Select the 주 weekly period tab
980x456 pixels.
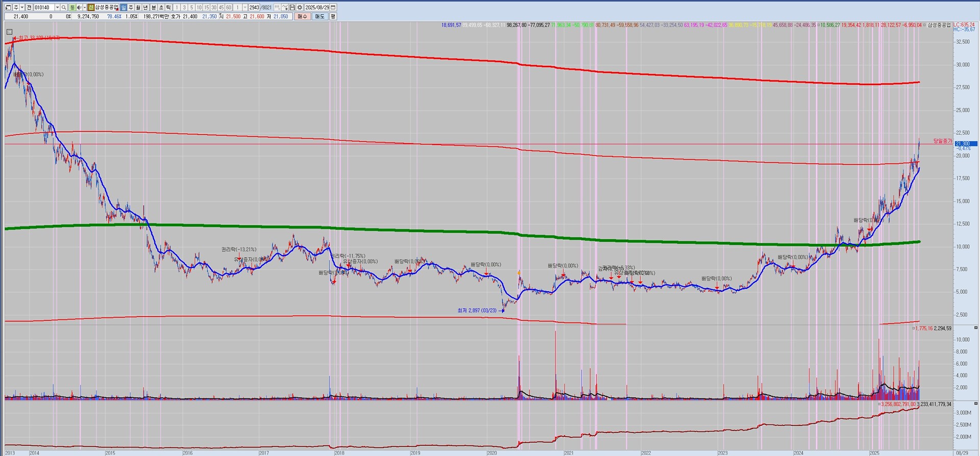131,8
